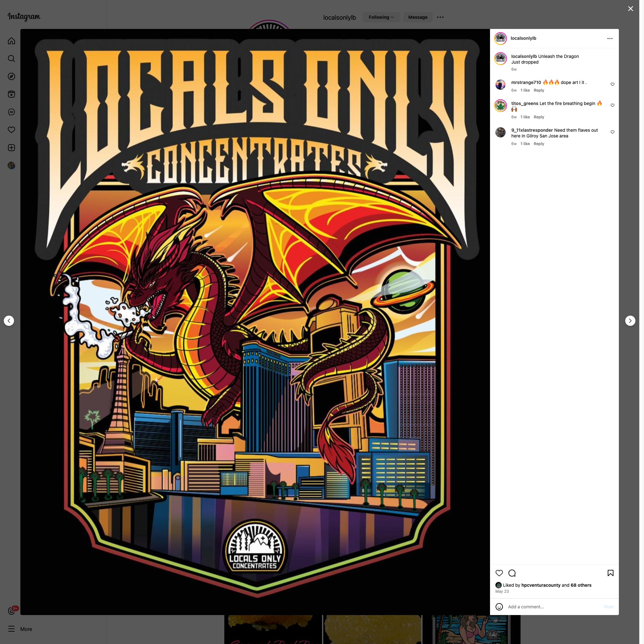Reply to 9_11xlastresponder's comment

pyautogui.click(x=539, y=144)
